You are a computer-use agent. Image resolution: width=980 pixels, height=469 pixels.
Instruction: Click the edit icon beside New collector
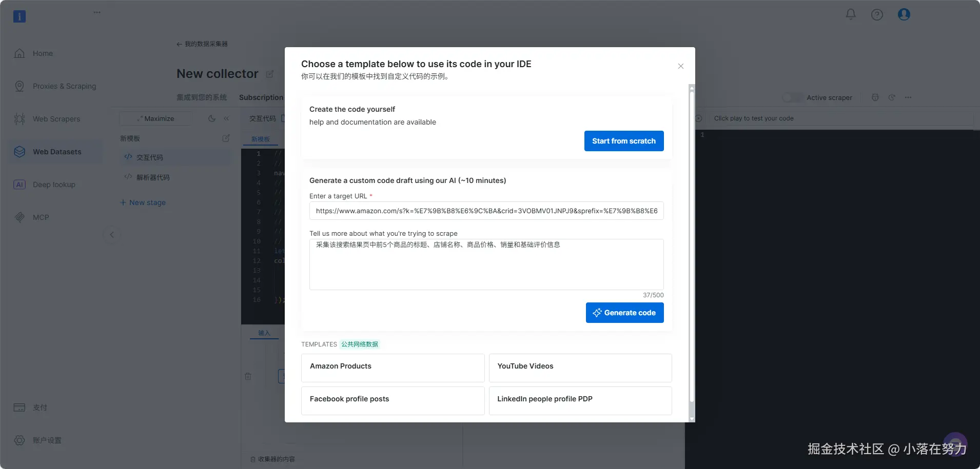pyautogui.click(x=270, y=74)
